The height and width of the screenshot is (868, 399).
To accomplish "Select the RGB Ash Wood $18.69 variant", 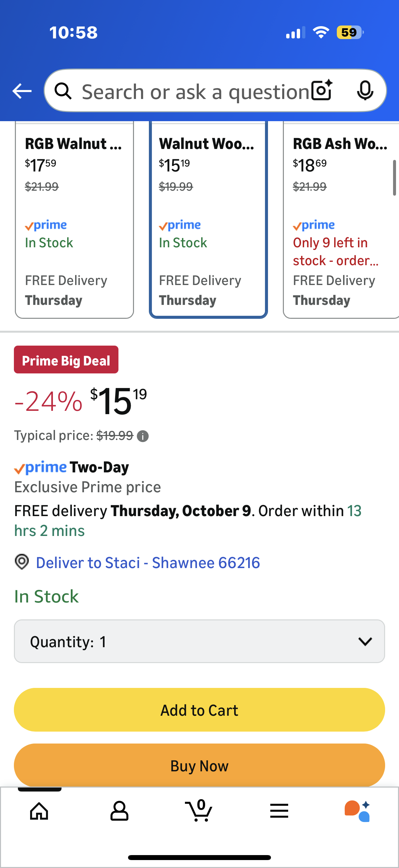I will click(340, 221).
